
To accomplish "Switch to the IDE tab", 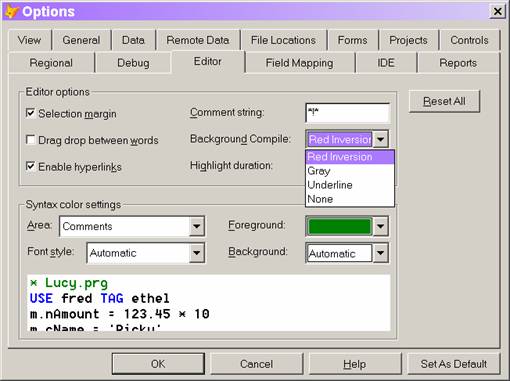I will [386, 63].
